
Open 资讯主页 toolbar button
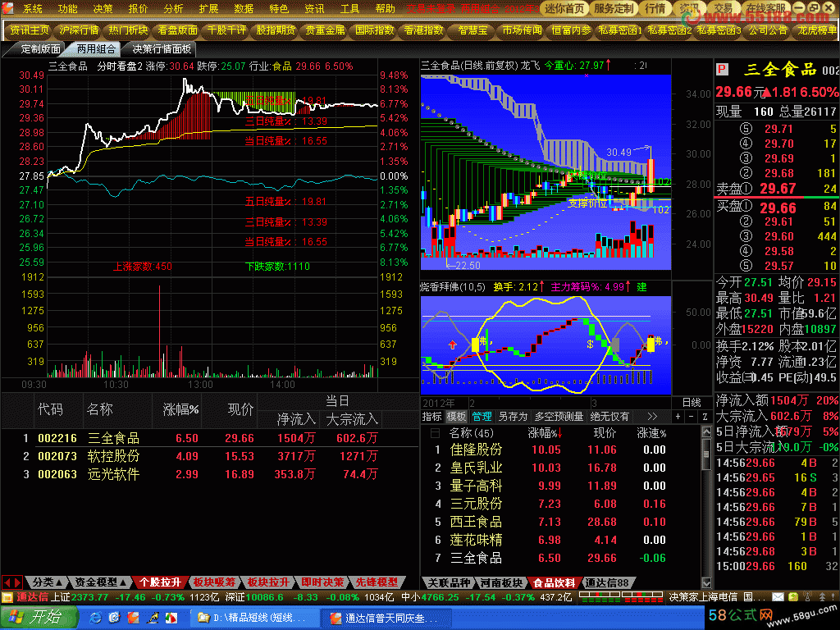point(30,30)
